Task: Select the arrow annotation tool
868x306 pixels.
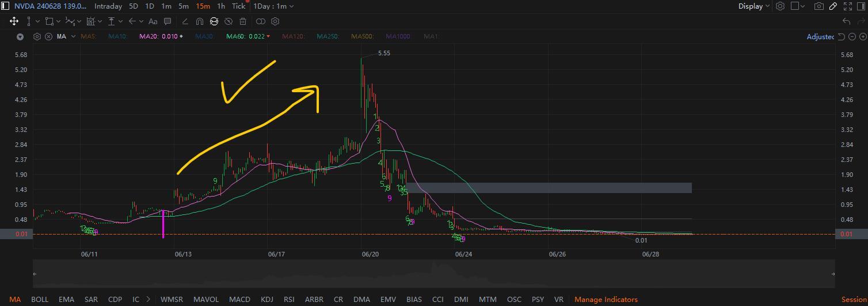Action: point(132,21)
